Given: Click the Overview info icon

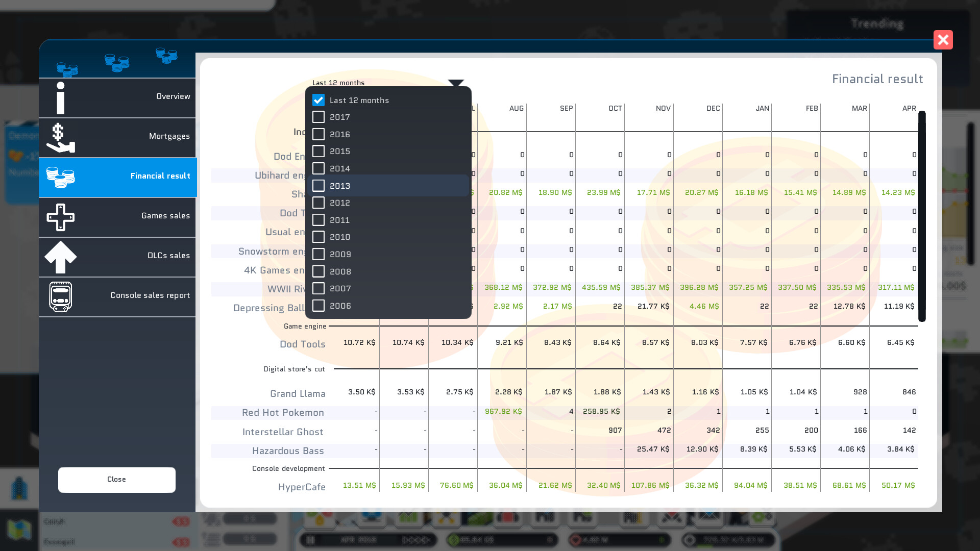Looking at the screenshot, I should point(61,97).
